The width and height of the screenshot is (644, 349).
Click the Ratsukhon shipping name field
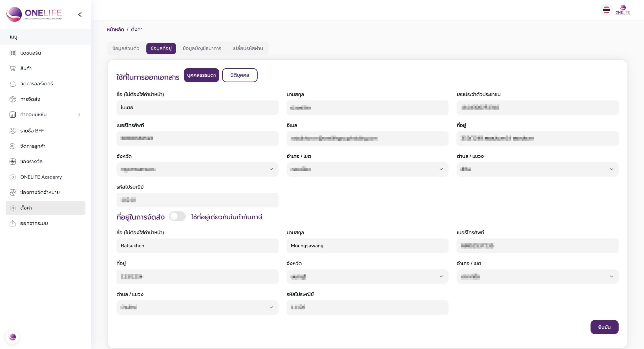tap(197, 246)
